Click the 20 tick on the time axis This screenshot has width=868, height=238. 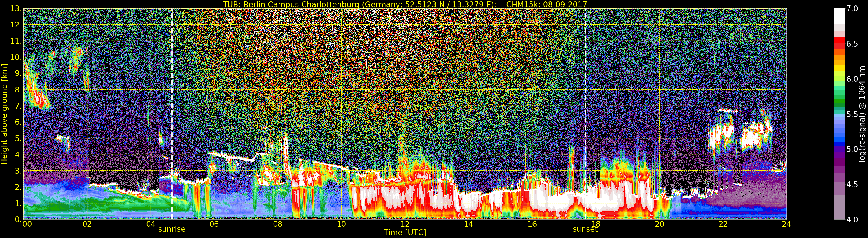(x=659, y=224)
